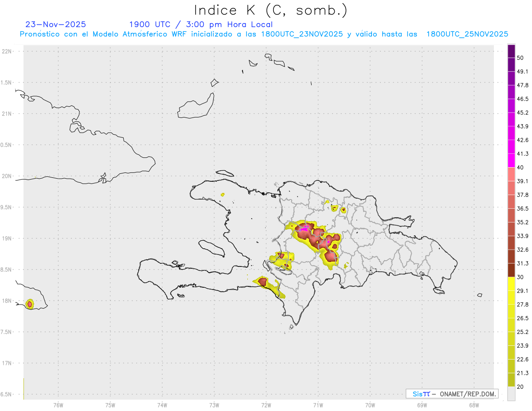Click the '20N' latitude label

pos(8,176)
